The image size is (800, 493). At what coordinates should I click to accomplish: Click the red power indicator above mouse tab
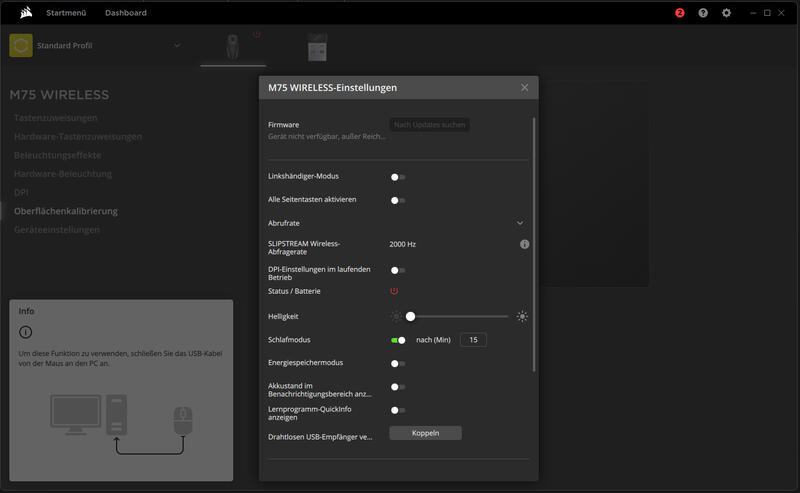pos(257,35)
